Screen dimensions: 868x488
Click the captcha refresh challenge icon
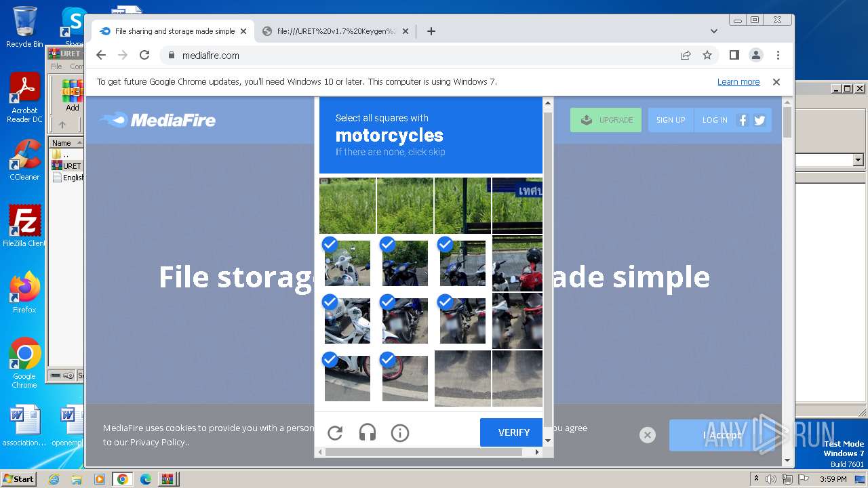[x=335, y=433]
